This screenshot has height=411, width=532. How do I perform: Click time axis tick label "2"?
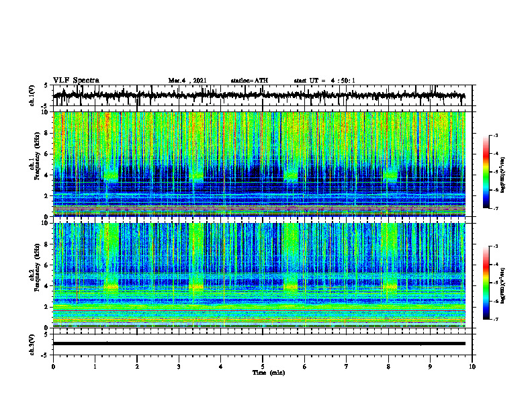pyautogui.click(x=137, y=367)
